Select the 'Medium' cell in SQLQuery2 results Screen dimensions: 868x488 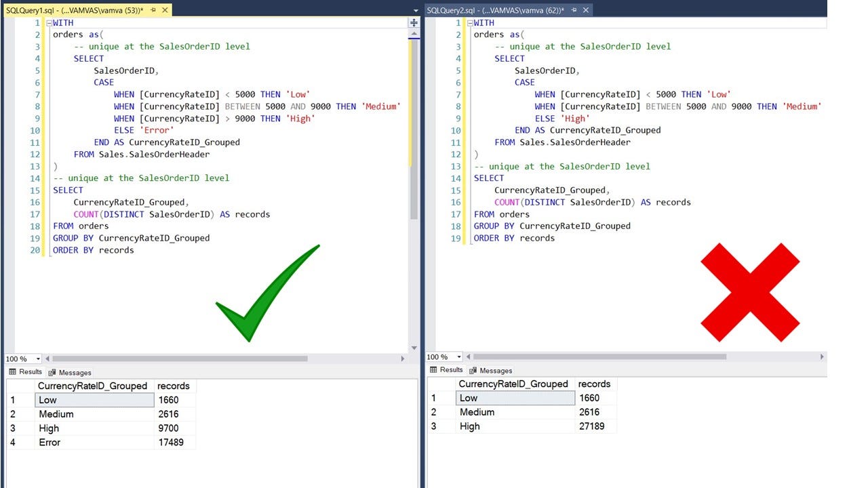(515, 412)
